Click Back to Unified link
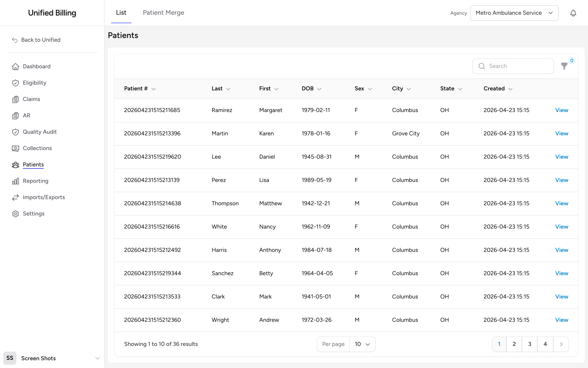588x368 pixels. [41, 40]
